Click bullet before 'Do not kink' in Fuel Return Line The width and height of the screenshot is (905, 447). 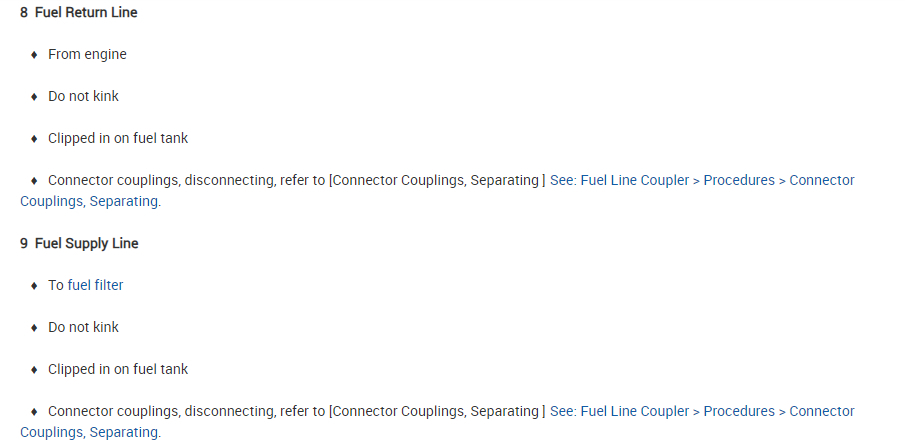34,97
